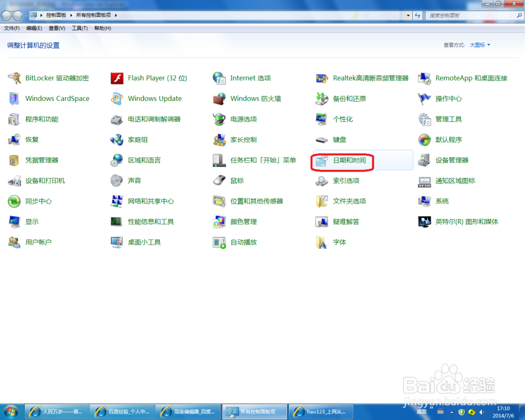Open the 程序和功能 icon
This screenshot has width=525, height=420.
tap(14, 119)
